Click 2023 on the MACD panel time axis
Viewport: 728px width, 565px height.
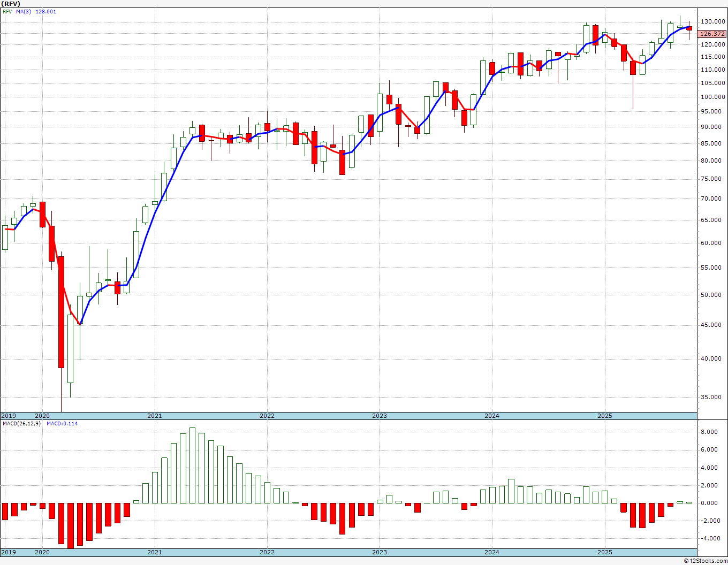coord(380,552)
